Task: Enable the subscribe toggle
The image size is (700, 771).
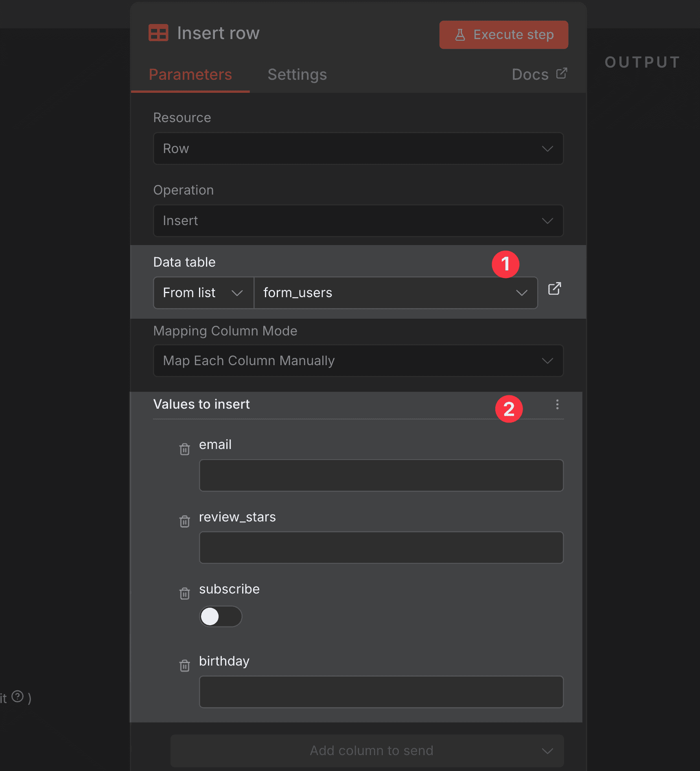Action: [x=221, y=616]
